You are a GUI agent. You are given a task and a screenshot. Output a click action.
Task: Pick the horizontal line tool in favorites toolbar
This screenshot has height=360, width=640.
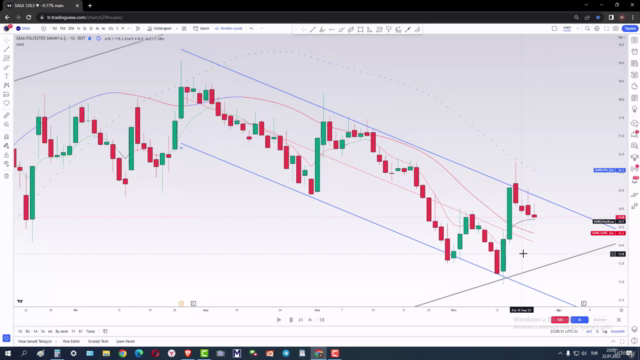tap(331, 29)
